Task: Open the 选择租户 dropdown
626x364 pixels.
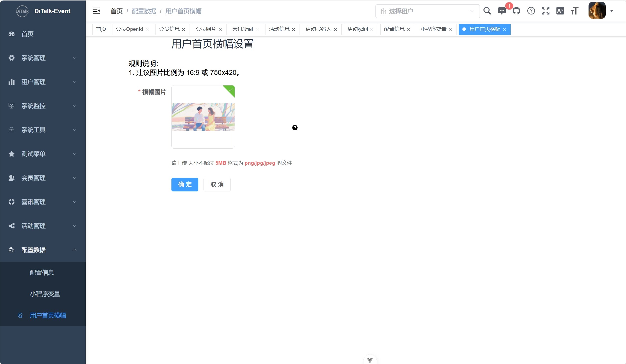Action: (427, 11)
